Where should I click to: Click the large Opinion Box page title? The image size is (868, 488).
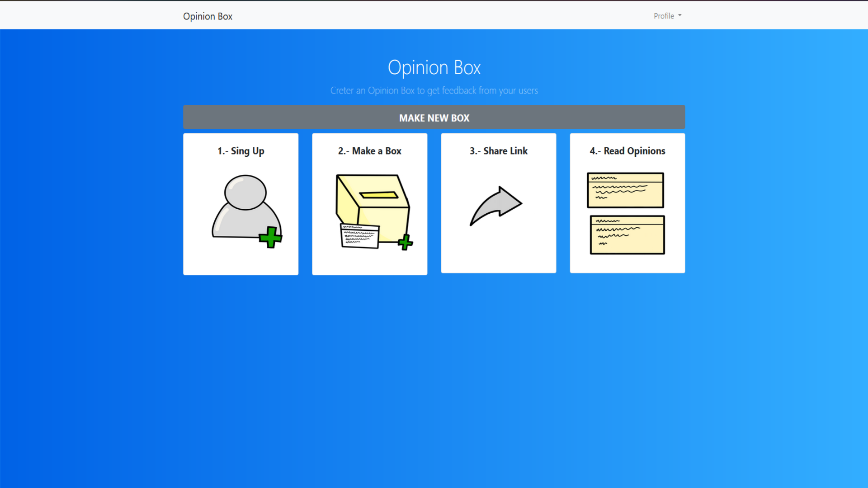[x=434, y=68]
